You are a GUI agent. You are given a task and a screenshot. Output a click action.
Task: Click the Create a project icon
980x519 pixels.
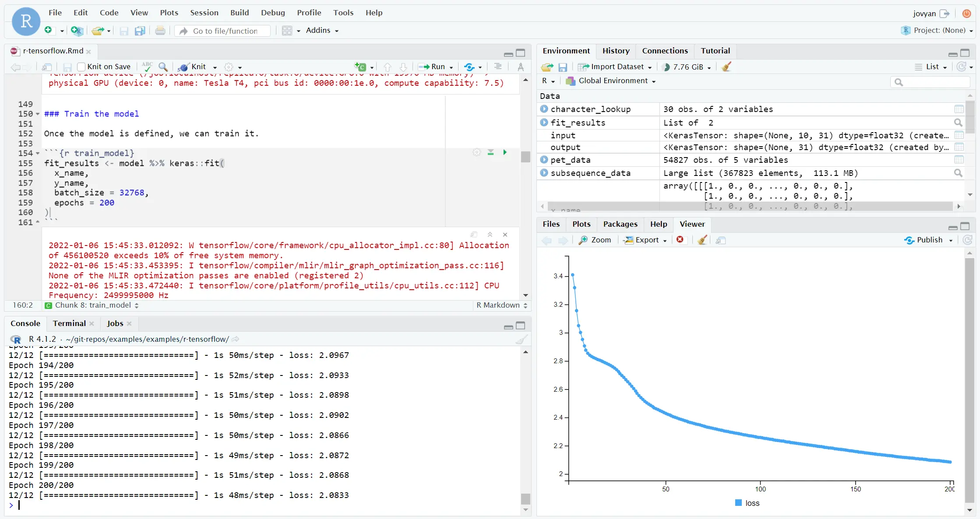tap(77, 31)
